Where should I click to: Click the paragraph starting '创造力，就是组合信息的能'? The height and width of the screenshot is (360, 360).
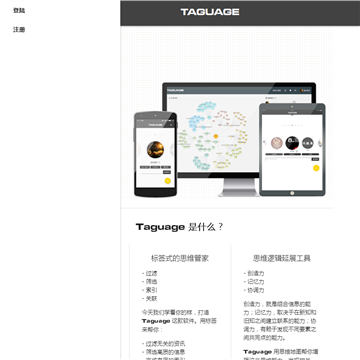[280, 321]
